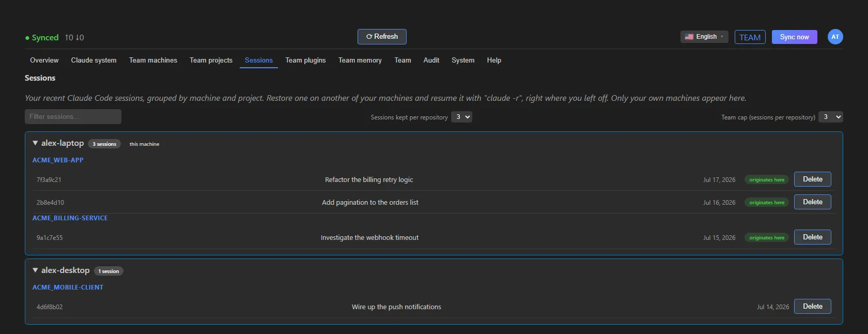Click the 'originates here' badge for Jul 16 session
The height and width of the screenshot is (334, 868).
(767, 203)
